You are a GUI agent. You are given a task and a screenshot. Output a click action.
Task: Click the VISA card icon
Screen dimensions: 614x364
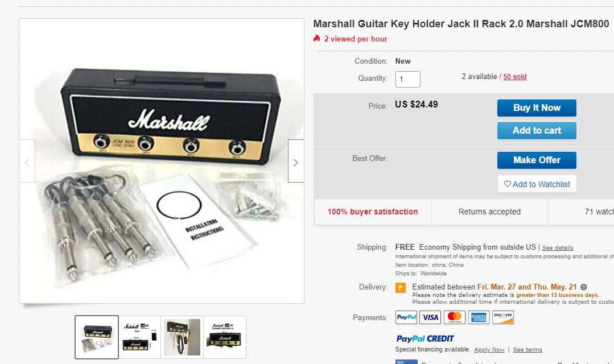point(431,317)
